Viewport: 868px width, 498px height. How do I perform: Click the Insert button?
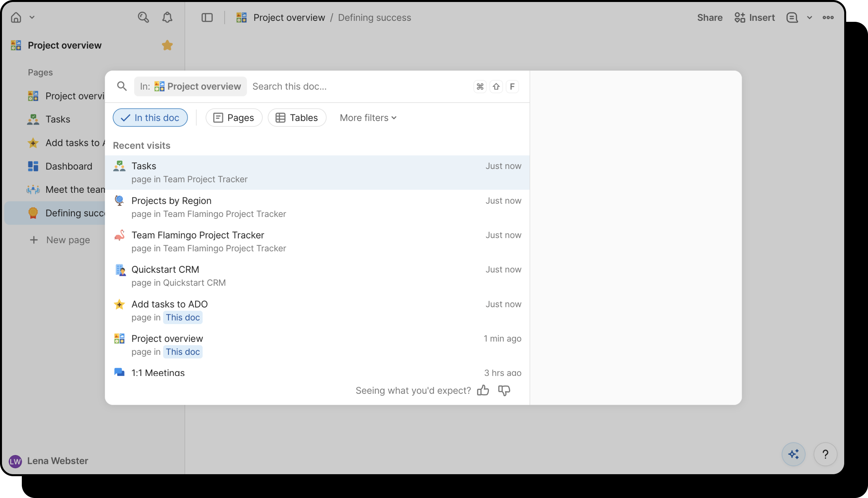755,18
